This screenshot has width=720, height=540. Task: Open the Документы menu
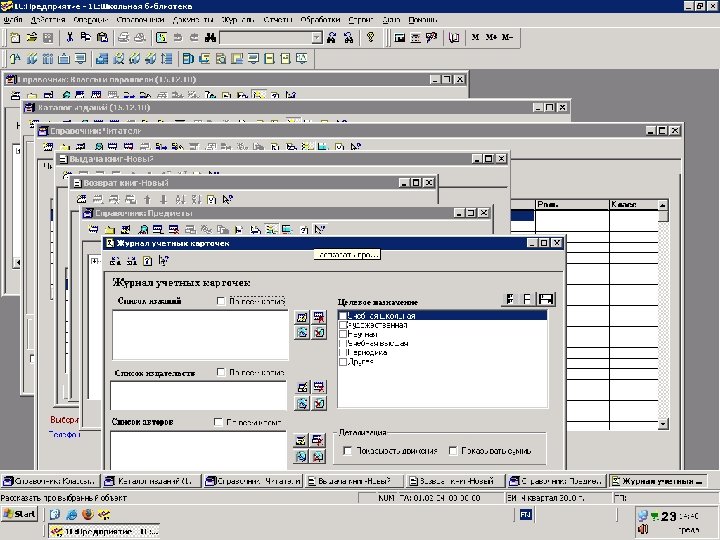(x=193, y=20)
